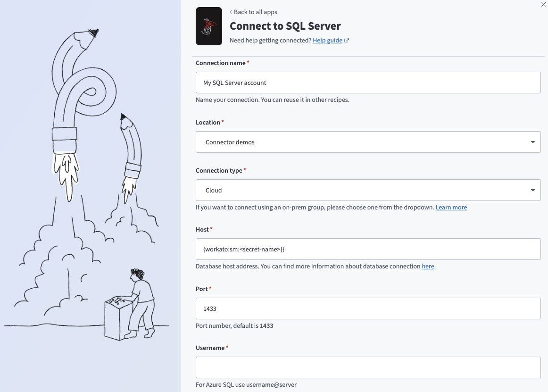Click the 'Connect to SQL Server' heading

click(285, 26)
